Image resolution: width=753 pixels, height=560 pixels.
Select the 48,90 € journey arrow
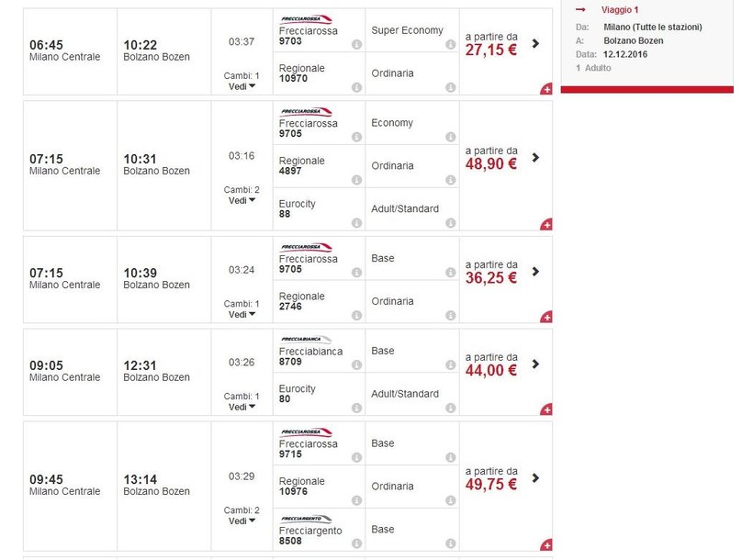click(x=535, y=158)
